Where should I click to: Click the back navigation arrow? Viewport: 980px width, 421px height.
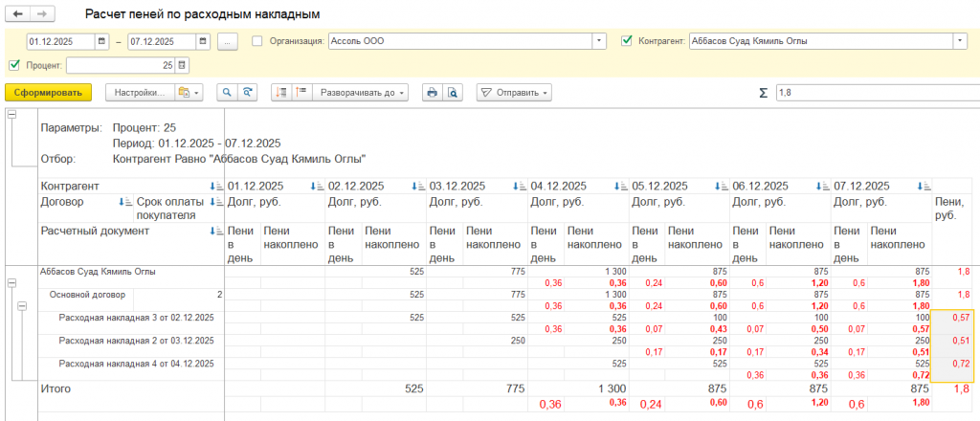point(18,15)
